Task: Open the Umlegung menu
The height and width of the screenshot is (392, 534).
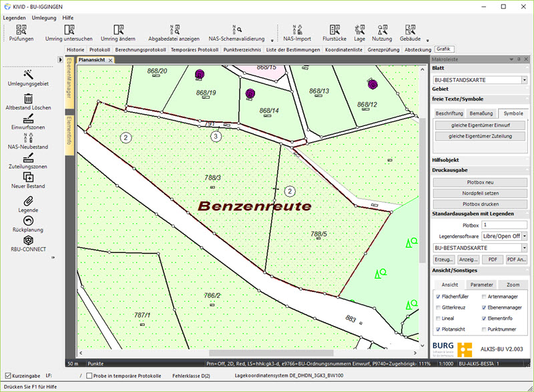Action: [43, 17]
